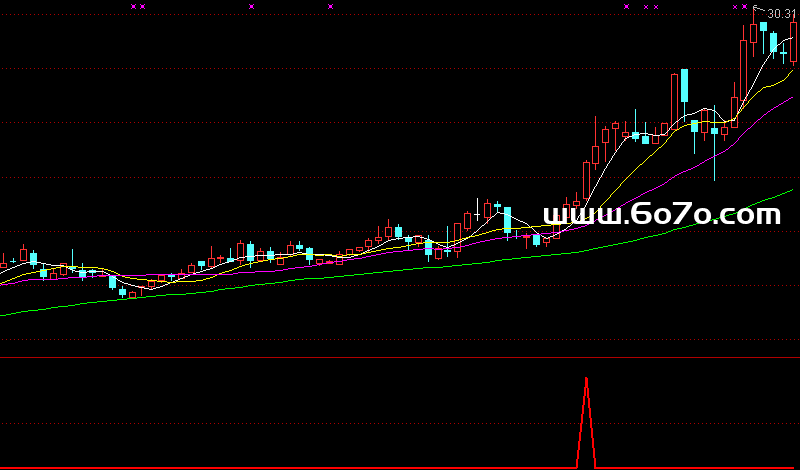Click the divider between price and indicator panels
Screen dimensions: 800x470
[x=400, y=357]
